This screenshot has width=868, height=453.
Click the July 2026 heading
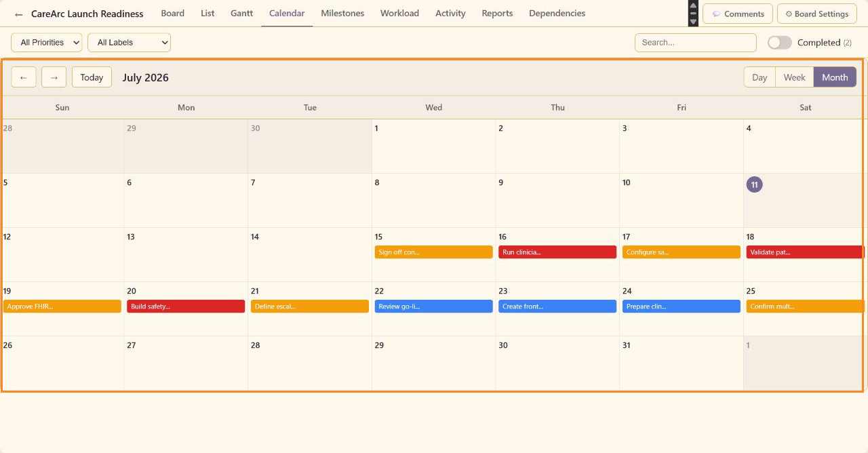click(x=146, y=77)
